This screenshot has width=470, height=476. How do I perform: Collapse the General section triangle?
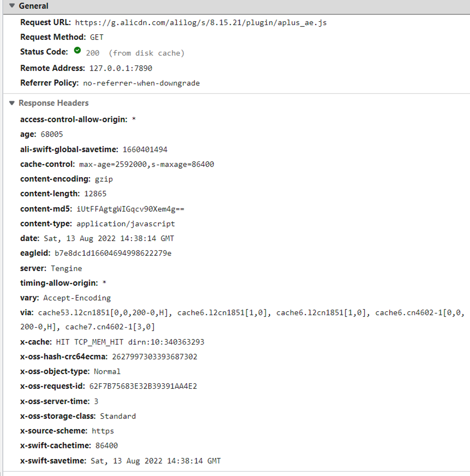(x=12, y=6)
